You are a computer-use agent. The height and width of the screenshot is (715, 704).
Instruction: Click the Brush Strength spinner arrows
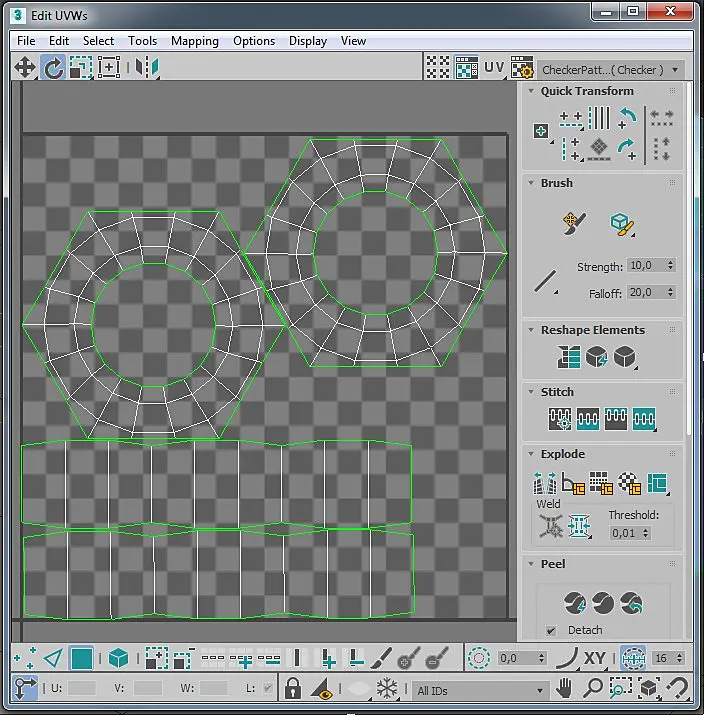click(x=670, y=265)
